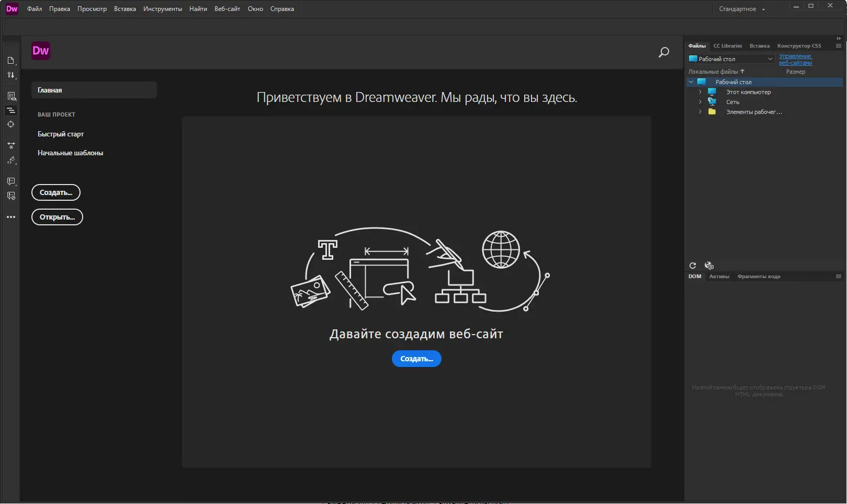The width and height of the screenshot is (847, 504).
Task: Open the Вставка menu in the menu bar
Action: click(x=125, y=9)
